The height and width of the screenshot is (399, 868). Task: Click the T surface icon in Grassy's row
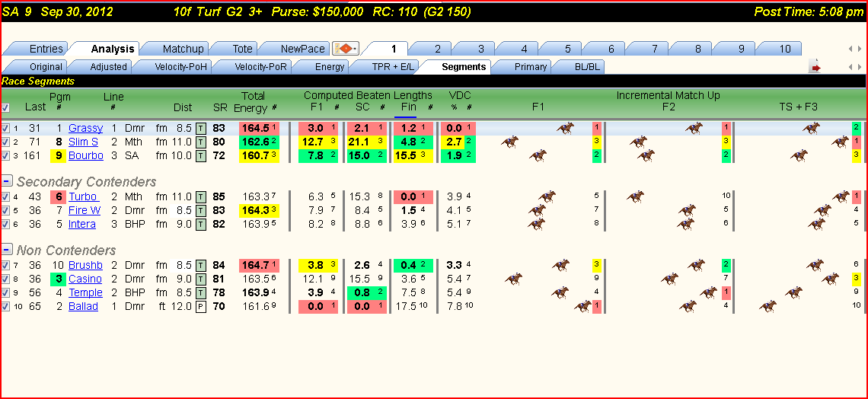201,129
